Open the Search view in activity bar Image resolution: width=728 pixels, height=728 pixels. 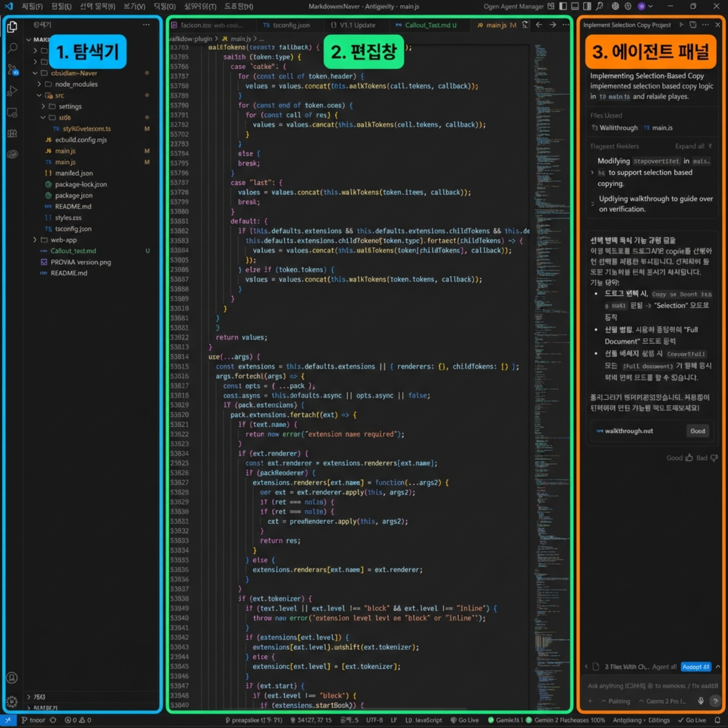(x=12, y=48)
